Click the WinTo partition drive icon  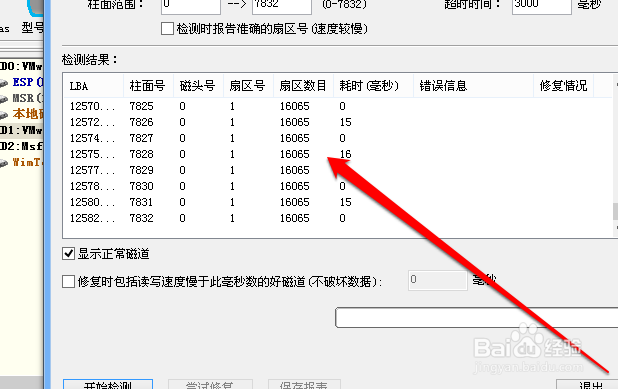(4, 163)
